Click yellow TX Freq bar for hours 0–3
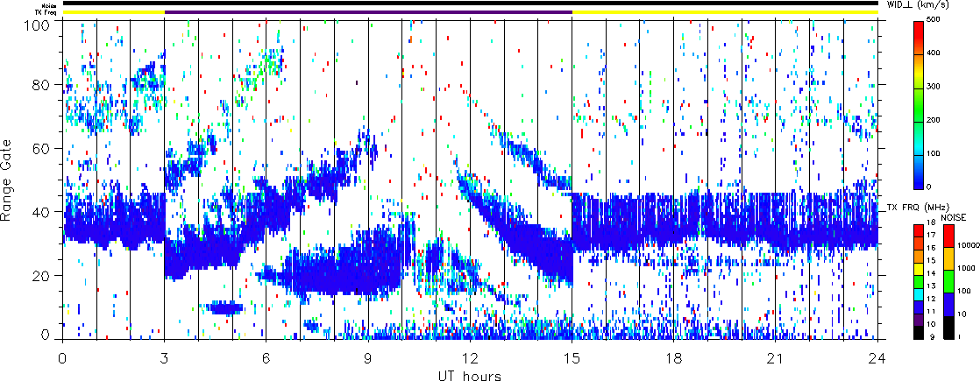980x381 pixels. click(x=113, y=12)
